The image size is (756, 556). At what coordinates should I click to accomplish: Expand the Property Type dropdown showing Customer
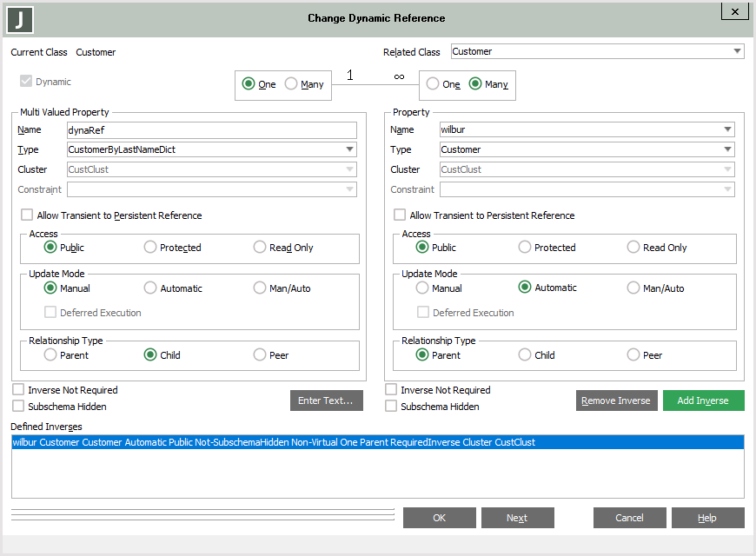(x=727, y=149)
